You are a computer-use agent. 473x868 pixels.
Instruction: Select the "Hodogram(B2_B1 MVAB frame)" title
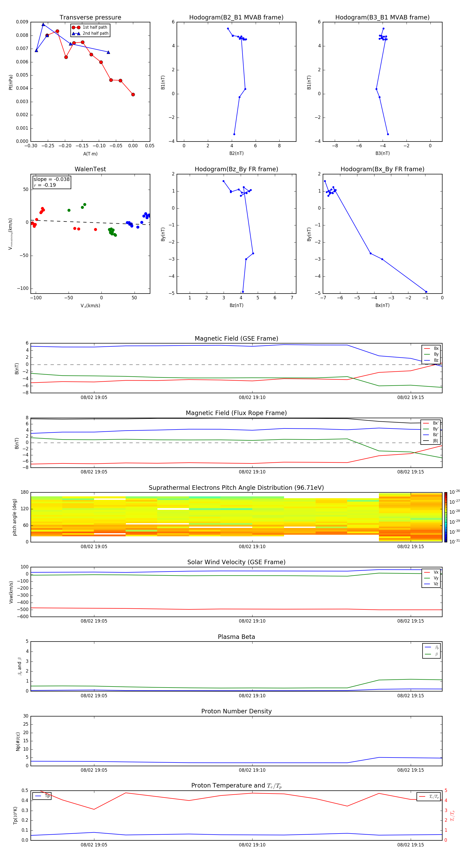236,18
